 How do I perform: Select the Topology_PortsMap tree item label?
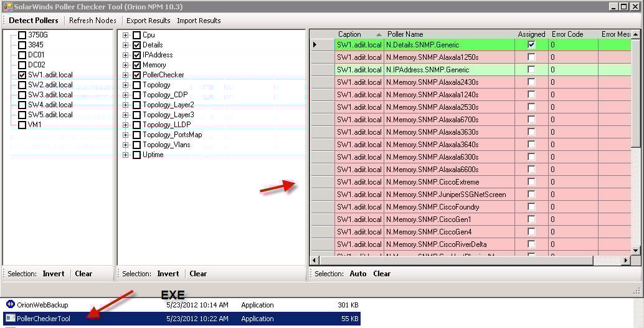pyautogui.click(x=172, y=135)
